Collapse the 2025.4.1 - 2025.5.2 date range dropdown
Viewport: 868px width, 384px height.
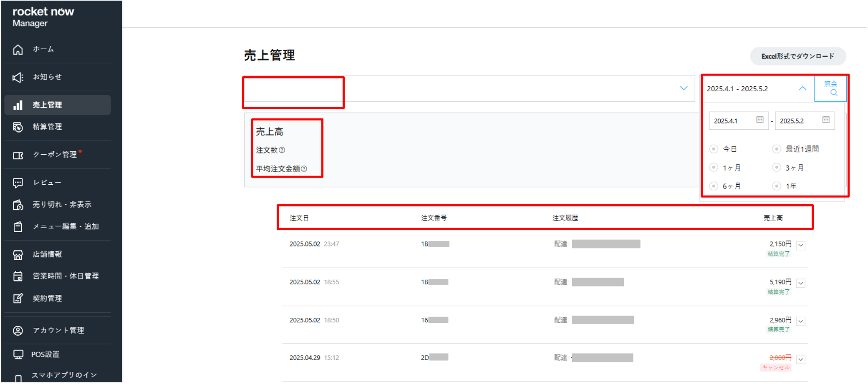click(x=802, y=88)
